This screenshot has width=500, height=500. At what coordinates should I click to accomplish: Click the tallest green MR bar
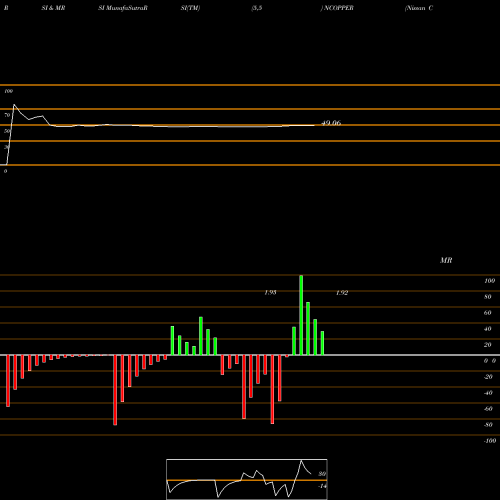[x=301, y=315]
